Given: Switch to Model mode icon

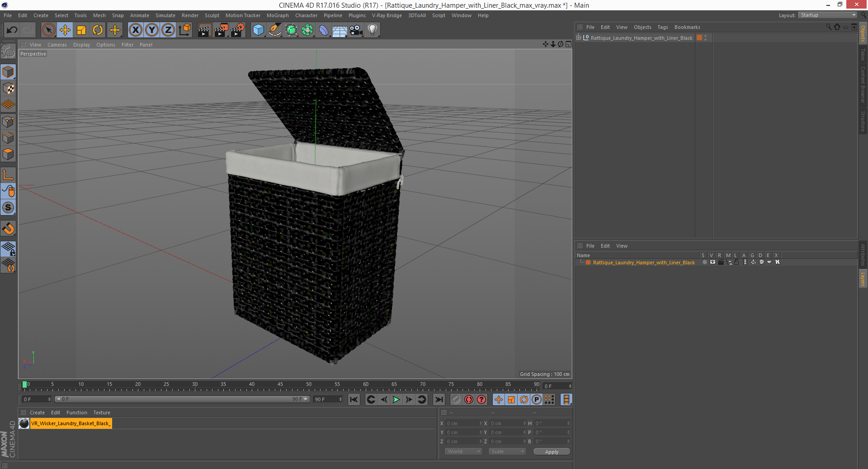Looking at the screenshot, I should 8,72.
